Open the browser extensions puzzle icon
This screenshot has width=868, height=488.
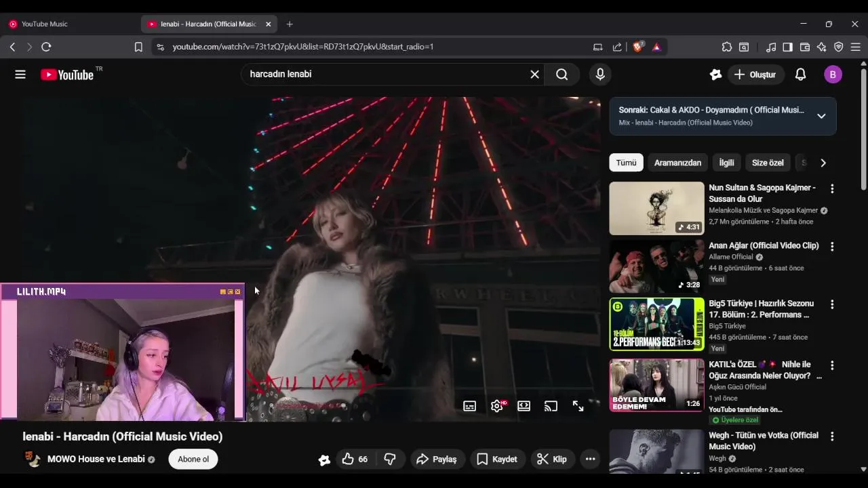pos(727,47)
